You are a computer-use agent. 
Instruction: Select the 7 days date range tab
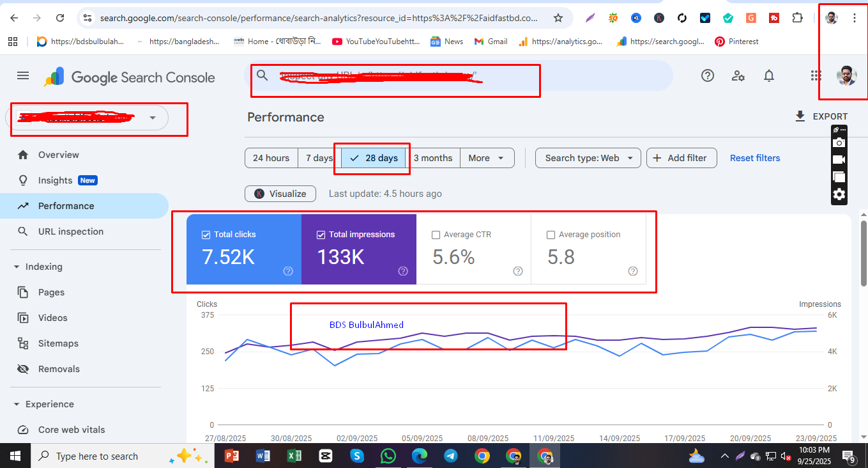(x=319, y=158)
